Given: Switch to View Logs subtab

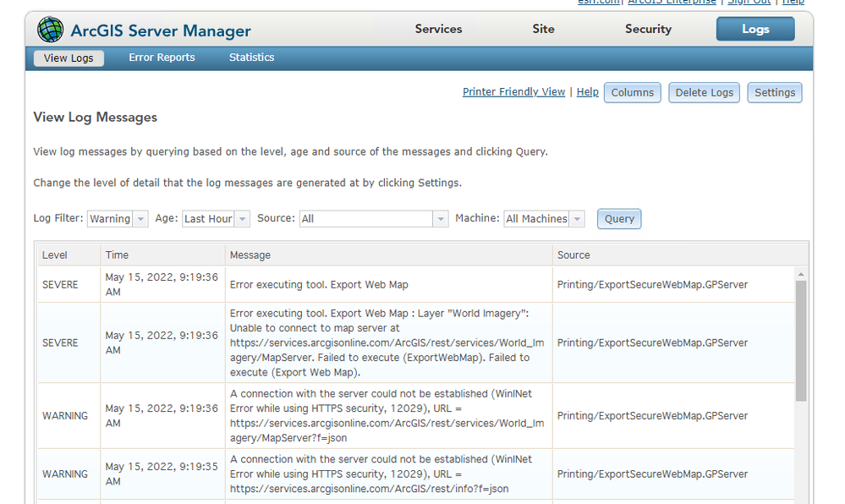Looking at the screenshot, I should (69, 58).
